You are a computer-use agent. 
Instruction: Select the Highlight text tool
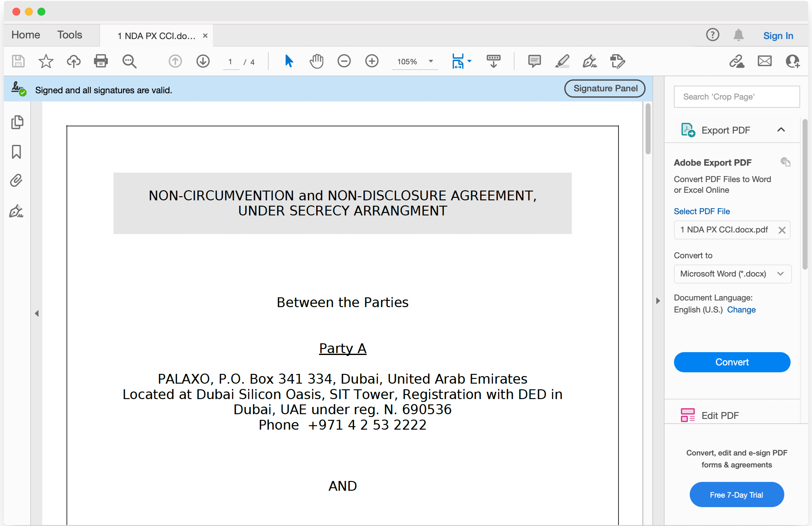pyautogui.click(x=562, y=61)
